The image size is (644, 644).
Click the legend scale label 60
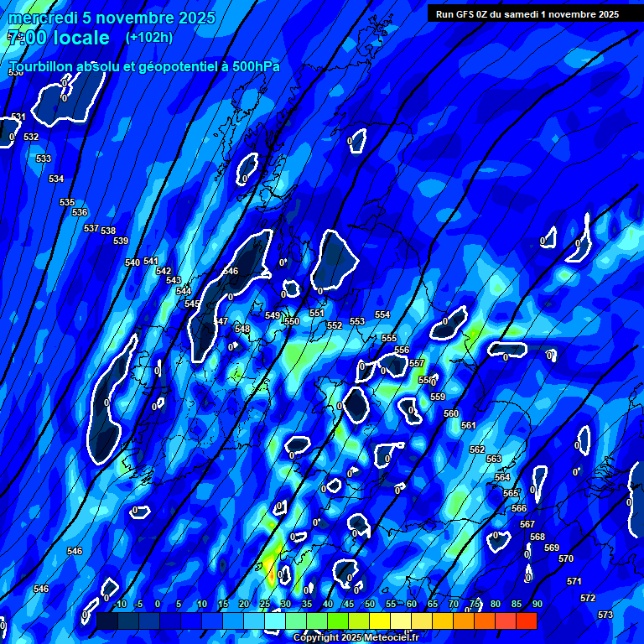(x=412, y=605)
